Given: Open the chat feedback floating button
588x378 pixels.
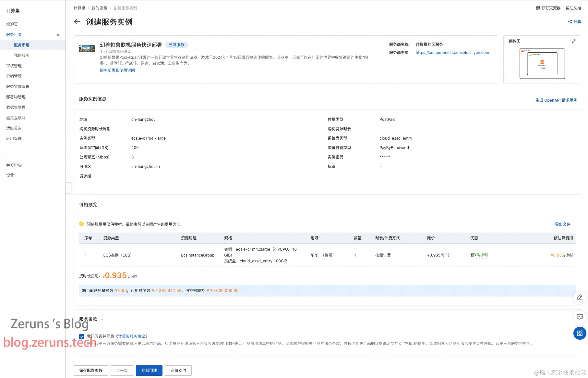Looking at the screenshot, I should click(x=580, y=317).
